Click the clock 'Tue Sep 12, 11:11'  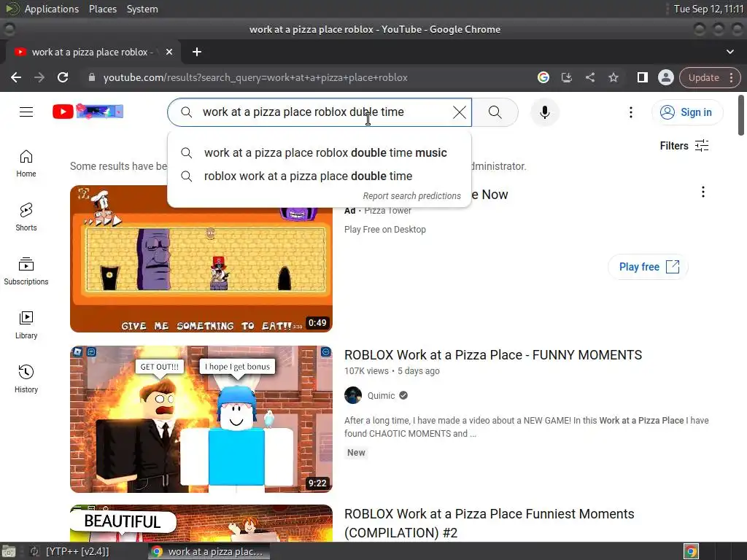click(x=708, y=9)
